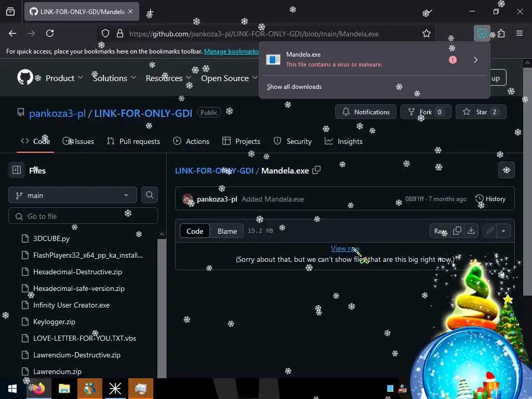Open the Security tab
The image size is (532, 399).
pos(292,141)
